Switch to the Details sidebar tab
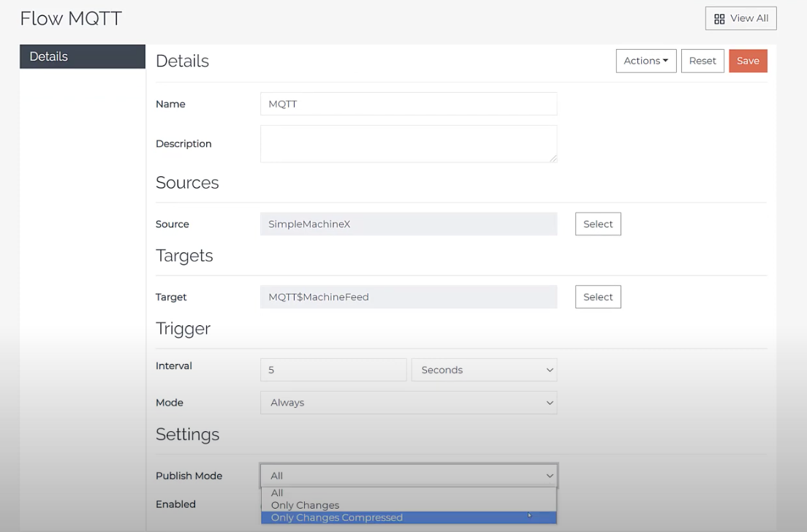This screenshot has width=807, height=532. pyautogui.click(x=82, y=56)
